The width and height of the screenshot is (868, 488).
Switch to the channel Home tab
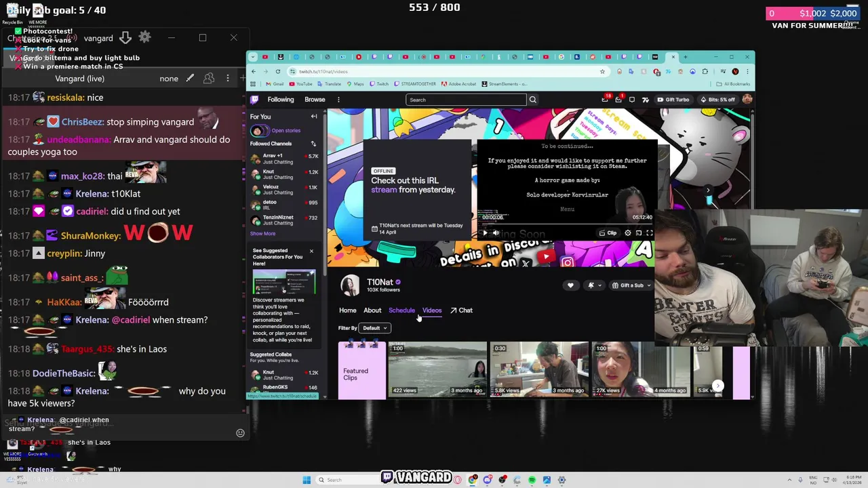pos(348,310)
